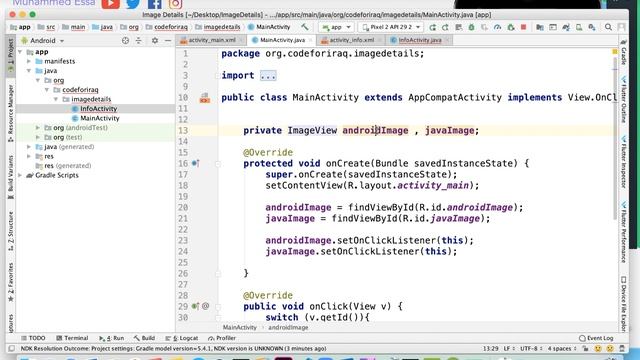Screen dimensions: 640x360
Task: Click the src breadcrumb in navigation bar
Action: click(47, 27)
